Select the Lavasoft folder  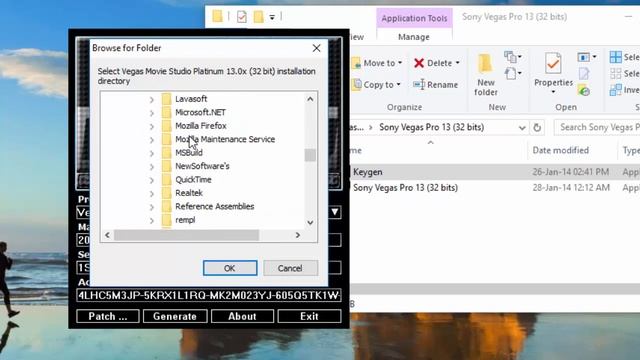point(191,99)
